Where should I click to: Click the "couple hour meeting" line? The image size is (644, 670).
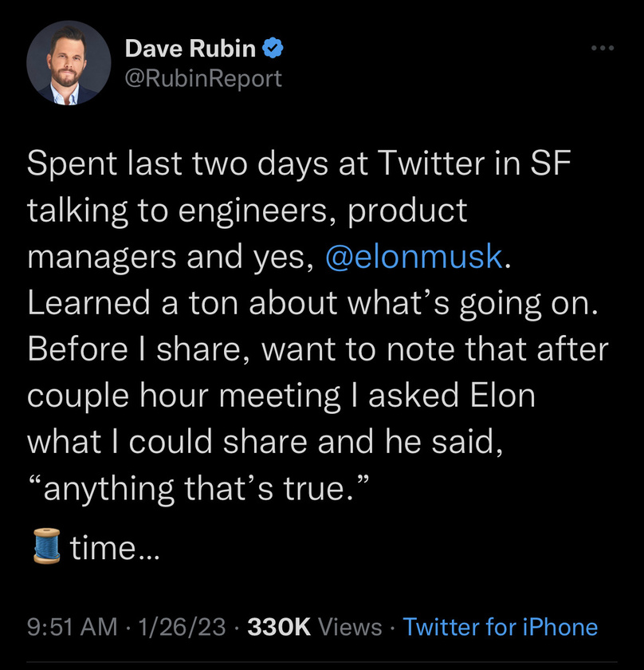[281, 396]
